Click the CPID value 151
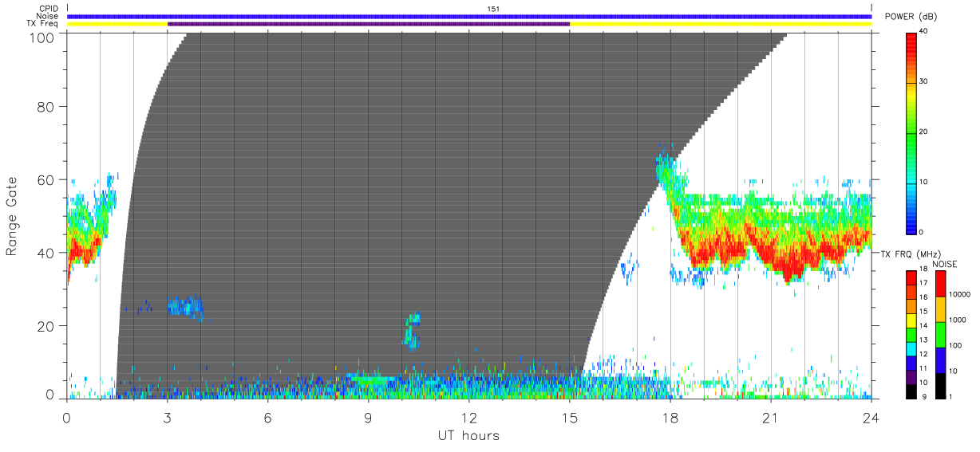980x452 pixels. (493, 9)
